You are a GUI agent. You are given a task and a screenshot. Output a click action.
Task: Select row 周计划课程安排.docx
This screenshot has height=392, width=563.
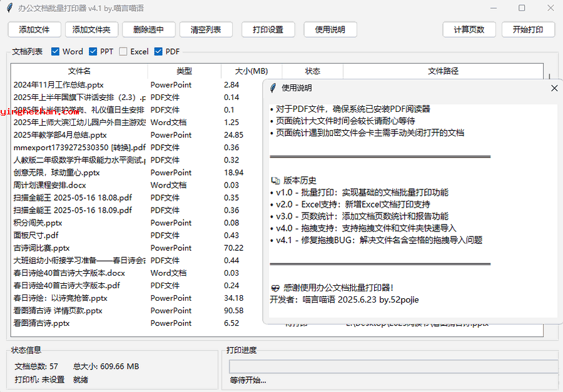[x=137, y=185]
